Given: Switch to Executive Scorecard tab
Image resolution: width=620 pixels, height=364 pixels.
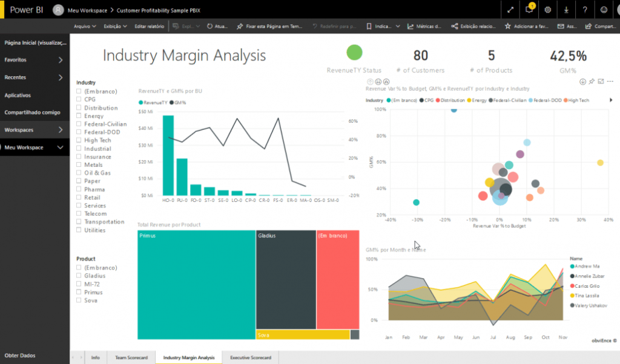Looking at the screenshot, I should click(251, 357).
